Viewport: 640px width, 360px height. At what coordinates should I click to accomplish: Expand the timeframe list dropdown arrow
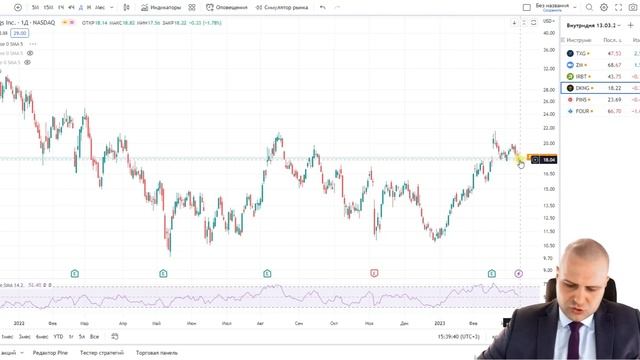(112, 7)
